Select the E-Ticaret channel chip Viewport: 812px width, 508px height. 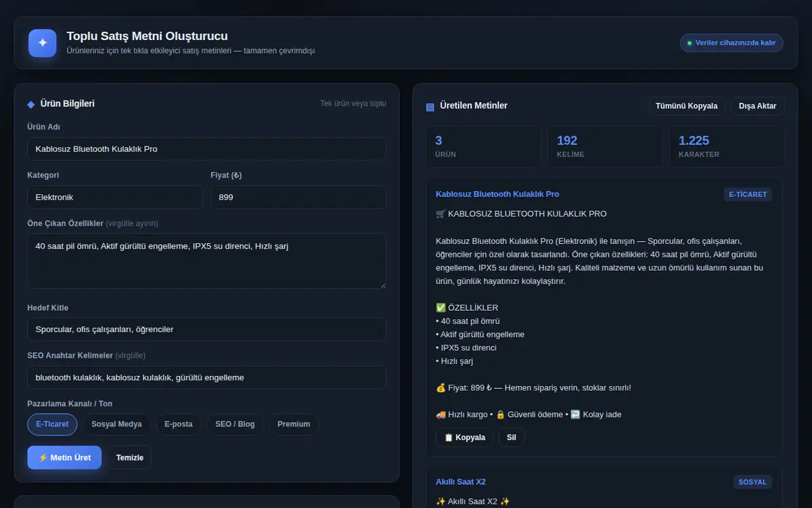tap(53, 424)
